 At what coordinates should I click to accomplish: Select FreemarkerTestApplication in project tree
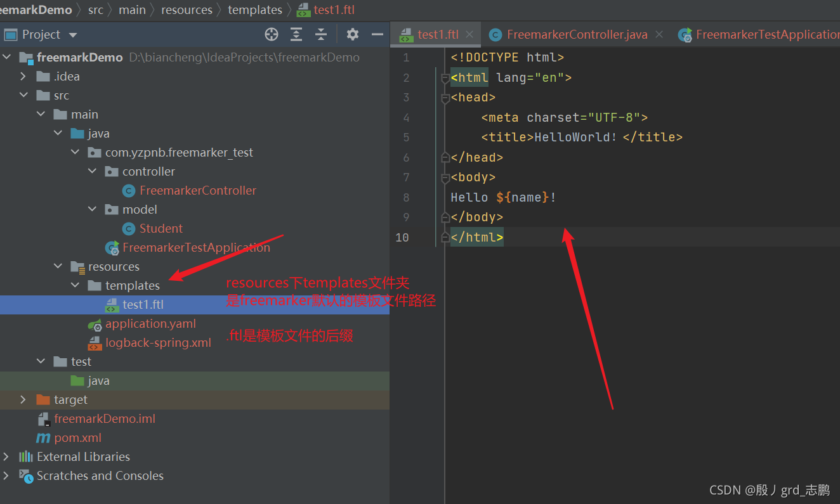click(196, 247)
